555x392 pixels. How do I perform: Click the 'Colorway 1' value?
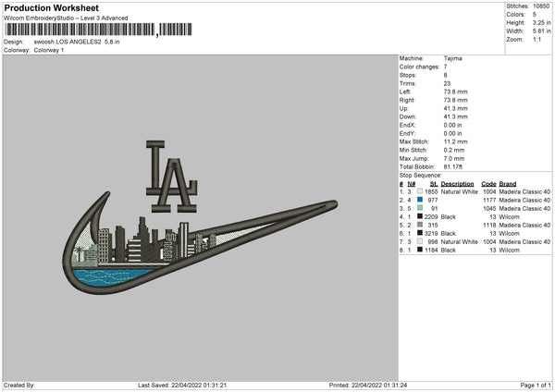click(49, 50)
